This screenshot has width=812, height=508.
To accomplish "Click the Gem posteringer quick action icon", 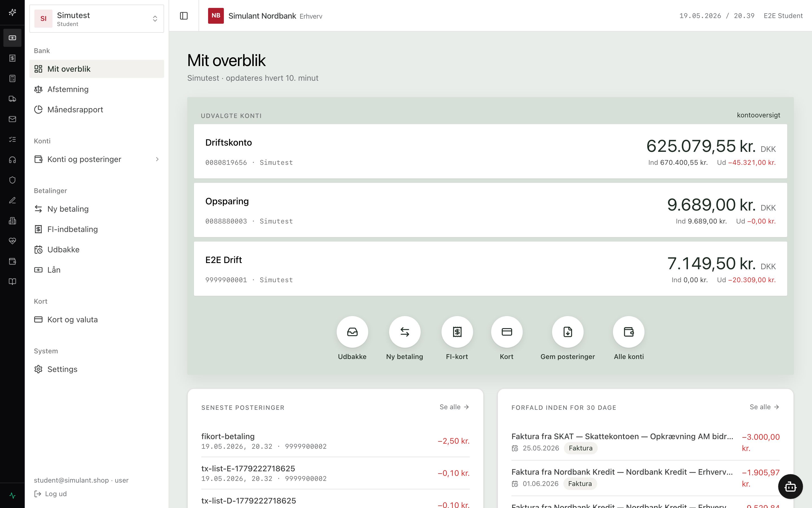I will (x=568, y=332).
